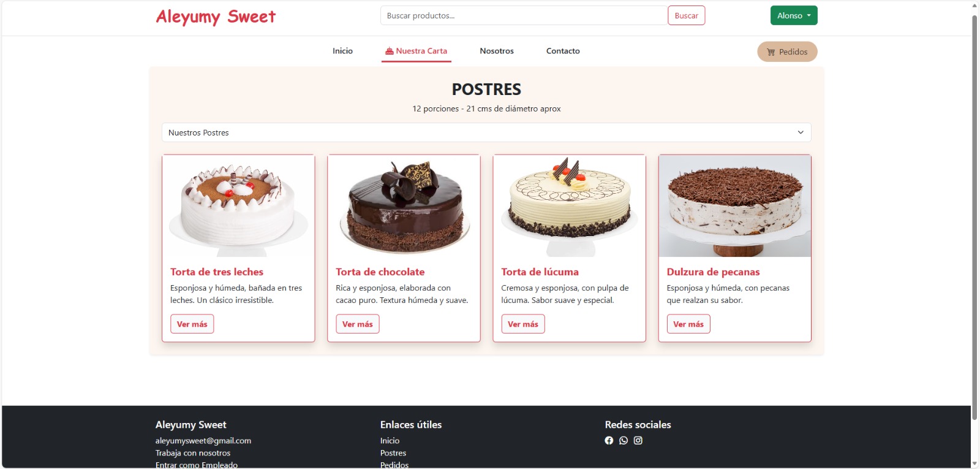Screen dimensions: 980x469
Task: Click the Buscar search button
Action: (686, 15)
